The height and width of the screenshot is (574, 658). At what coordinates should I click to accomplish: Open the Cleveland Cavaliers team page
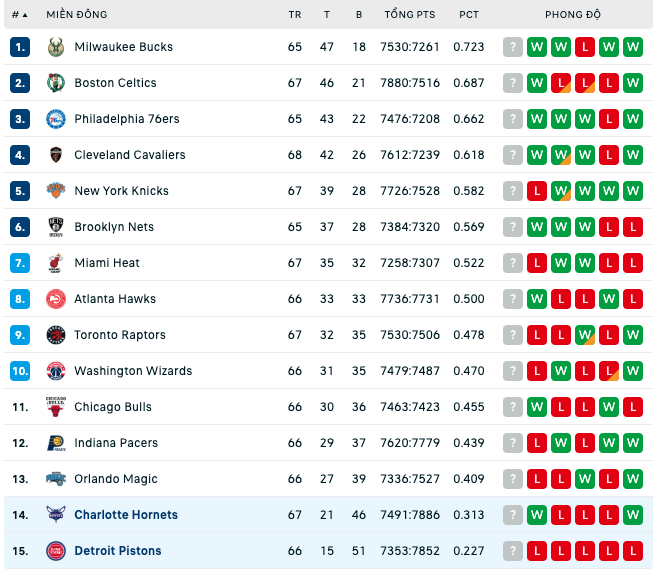click(x=130, y=155)
